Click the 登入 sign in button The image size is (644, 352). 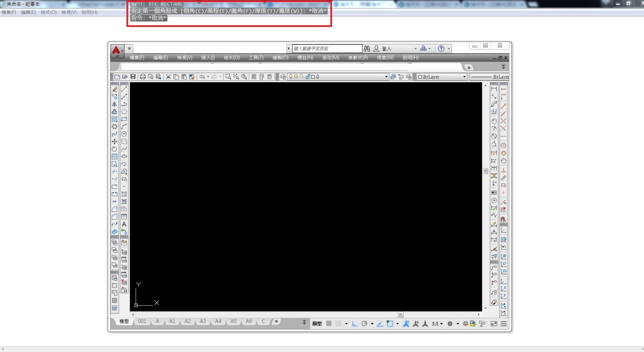[x=382, y=49]
